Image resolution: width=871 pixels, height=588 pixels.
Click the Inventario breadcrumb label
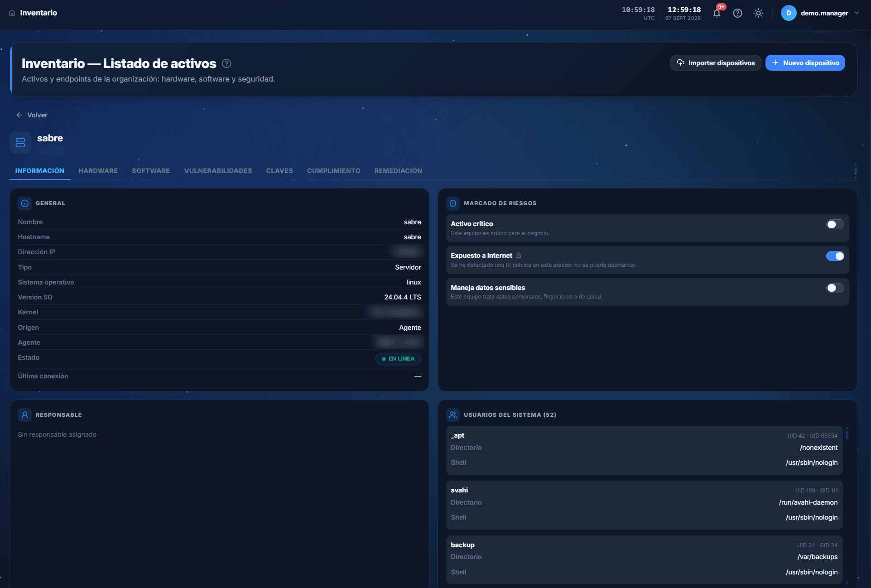tap(38, 13)
